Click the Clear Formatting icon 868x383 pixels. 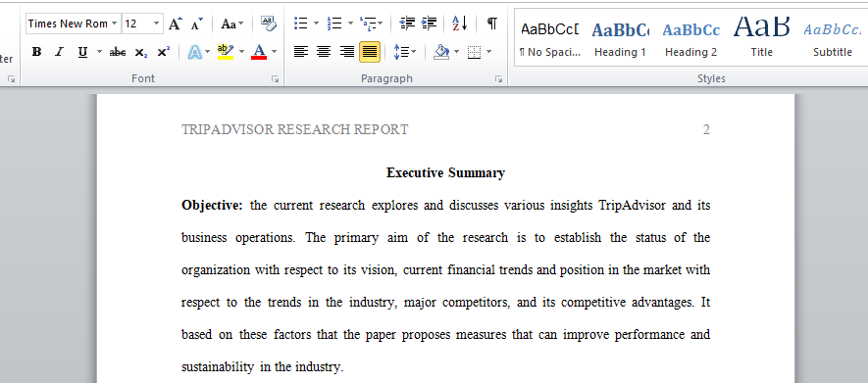point(269,24)
